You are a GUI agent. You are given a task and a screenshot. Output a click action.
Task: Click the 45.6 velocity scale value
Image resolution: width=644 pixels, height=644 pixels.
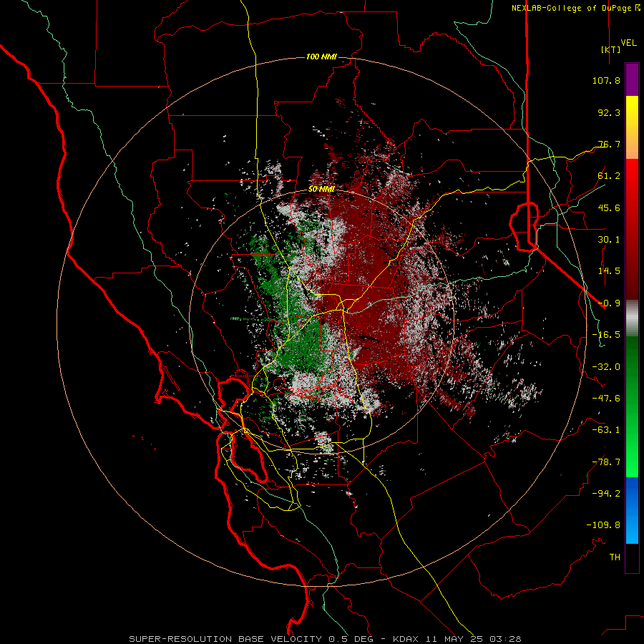click(x=609, y=208)
